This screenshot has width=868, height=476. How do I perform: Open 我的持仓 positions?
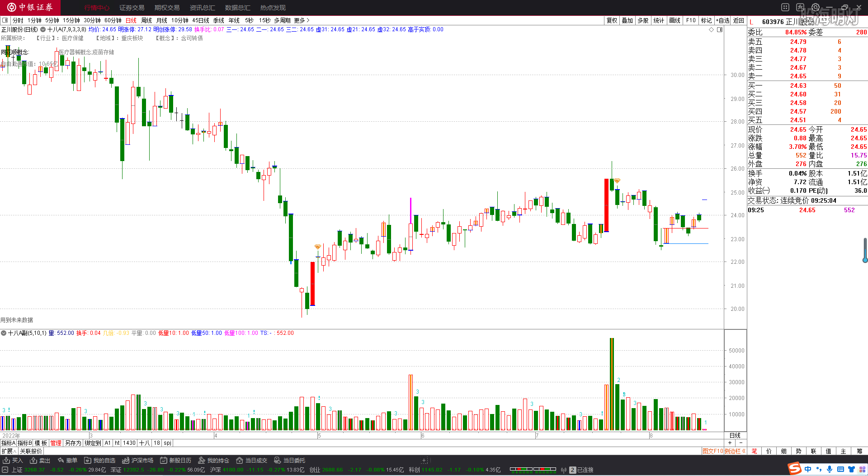coord(213,460)
